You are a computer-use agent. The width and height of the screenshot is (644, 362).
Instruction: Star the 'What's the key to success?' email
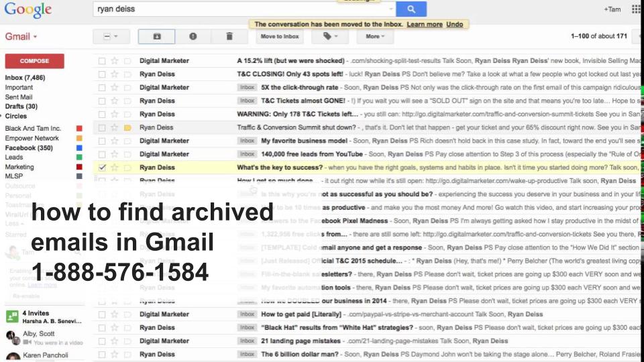(115, 168)
